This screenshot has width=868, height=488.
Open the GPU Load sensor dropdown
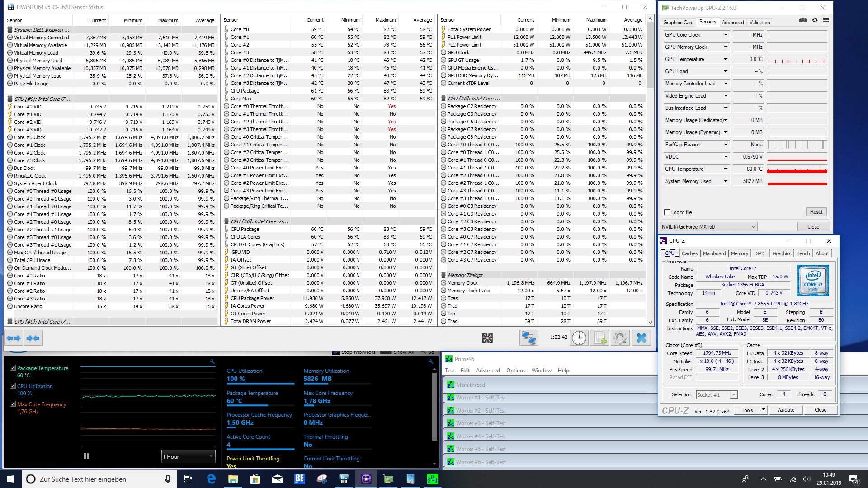point(726,71)
